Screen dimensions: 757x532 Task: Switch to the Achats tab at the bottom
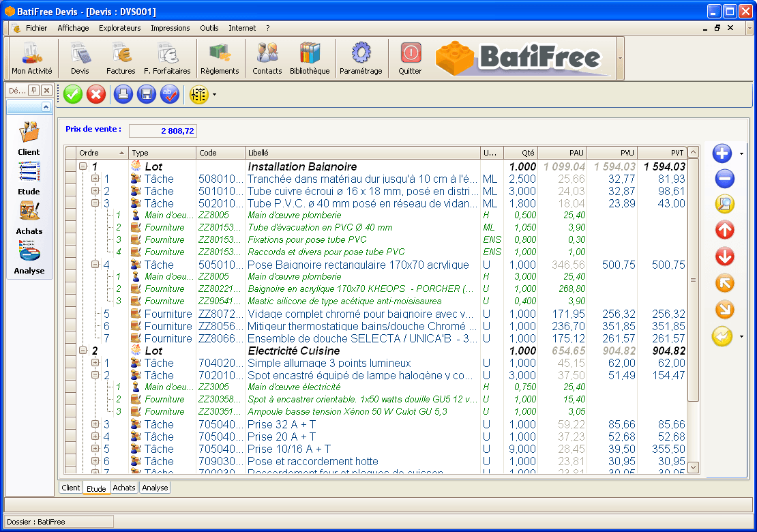123,487
